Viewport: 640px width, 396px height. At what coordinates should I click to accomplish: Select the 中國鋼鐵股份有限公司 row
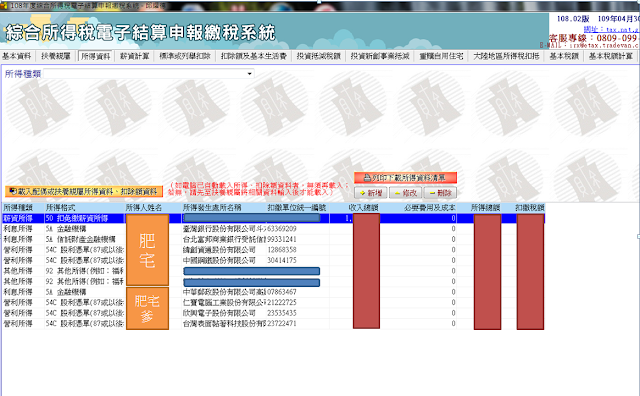pos(273,260)
